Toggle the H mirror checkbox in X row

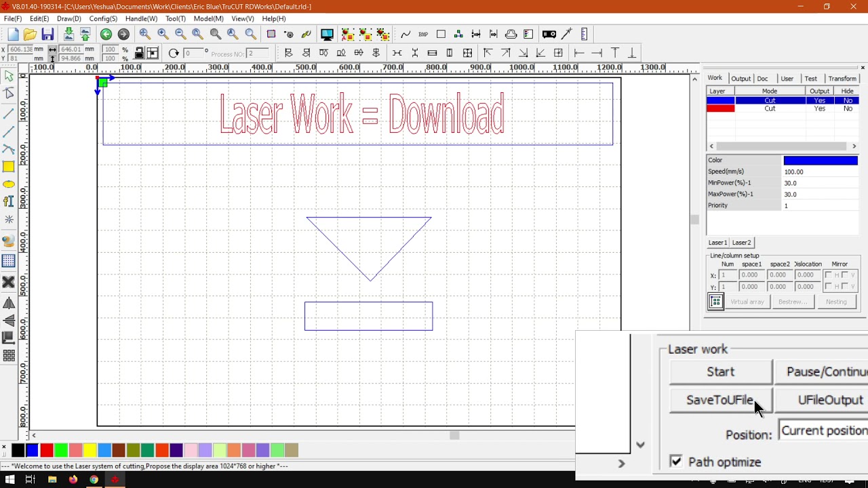click(x=828, y=275)
